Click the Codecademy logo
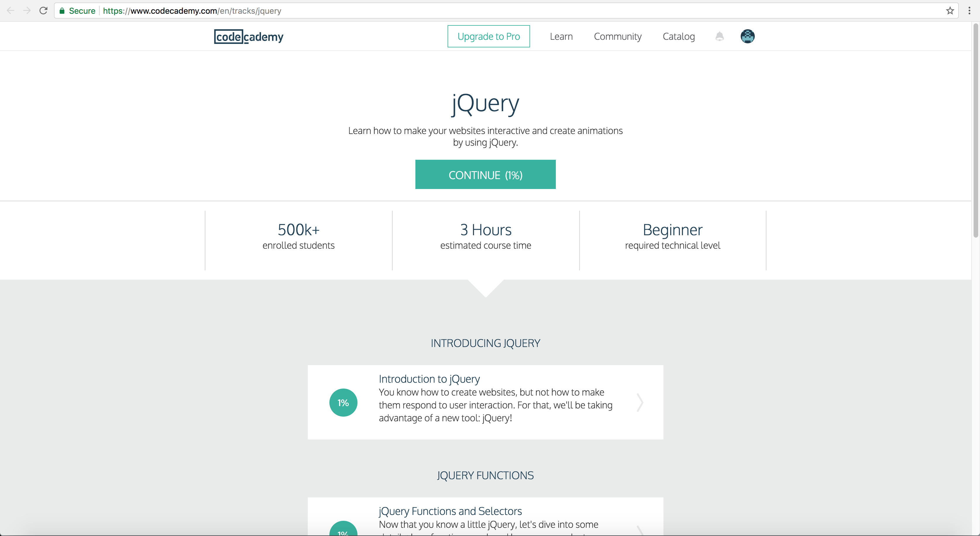Viewport: 980px width, 536px height. (249, 37)
